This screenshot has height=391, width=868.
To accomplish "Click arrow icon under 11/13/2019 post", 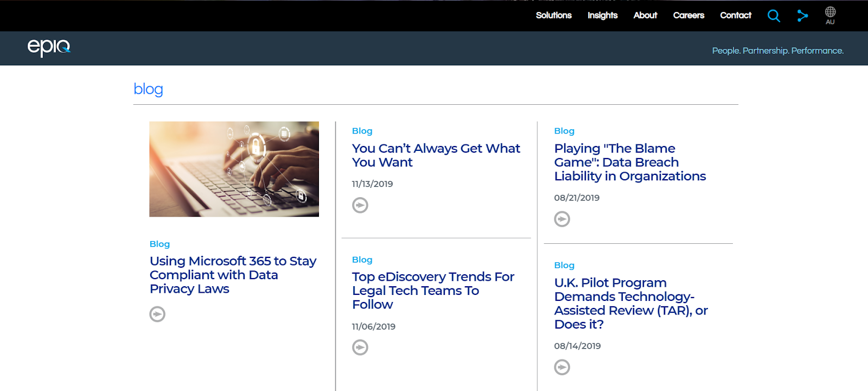I will [360, 205].
